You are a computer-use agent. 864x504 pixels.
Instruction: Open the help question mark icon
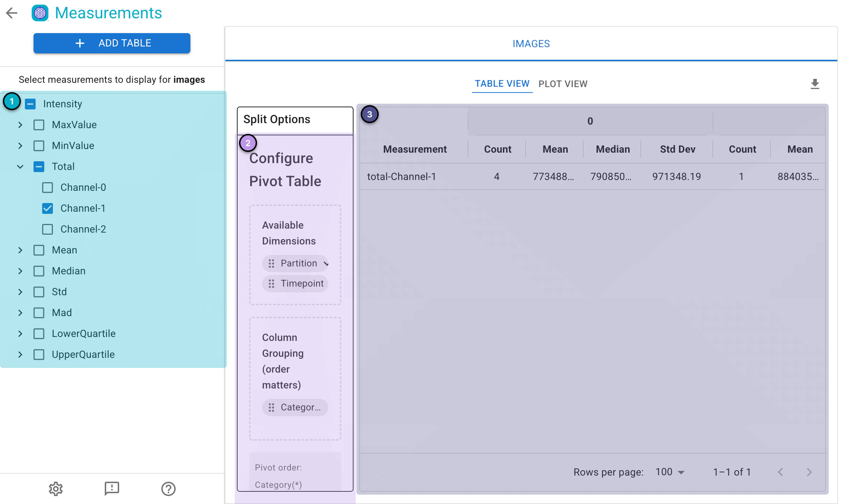tap(168, 489)
